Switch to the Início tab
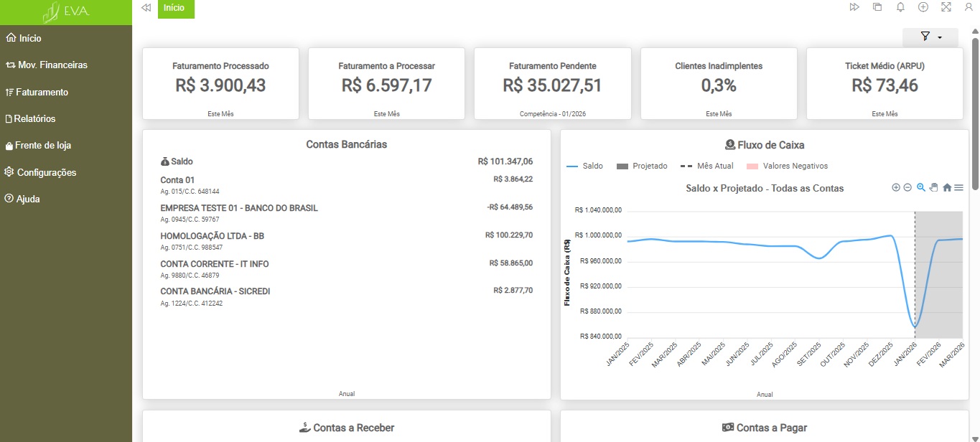Viewport: 980px width, 442px height. point(175,8)
